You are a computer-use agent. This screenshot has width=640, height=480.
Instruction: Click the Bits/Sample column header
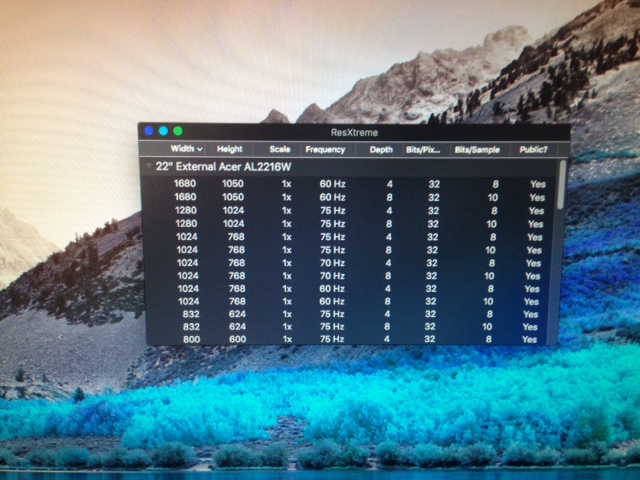[x=477, y=150]
